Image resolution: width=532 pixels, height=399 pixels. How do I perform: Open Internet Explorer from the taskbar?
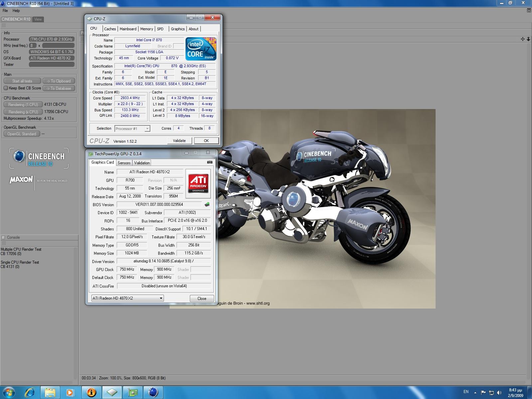pos(30,392)
